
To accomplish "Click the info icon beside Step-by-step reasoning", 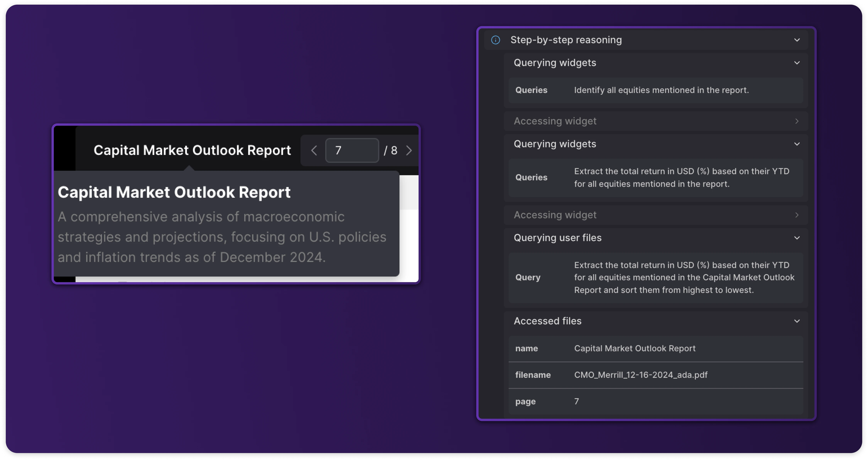I will point(495,40).
